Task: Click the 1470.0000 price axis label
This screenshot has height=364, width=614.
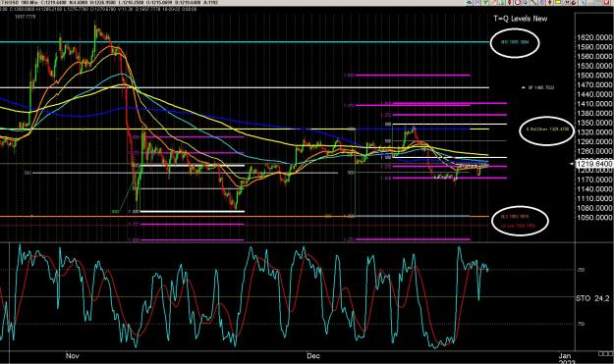Action: 594,84
